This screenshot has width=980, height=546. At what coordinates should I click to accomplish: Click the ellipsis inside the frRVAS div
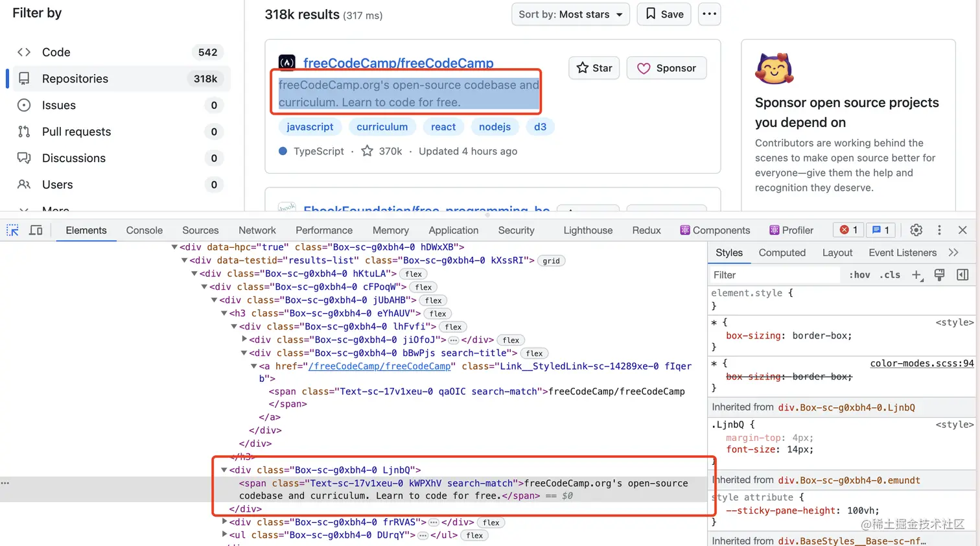tap(434, 523)
